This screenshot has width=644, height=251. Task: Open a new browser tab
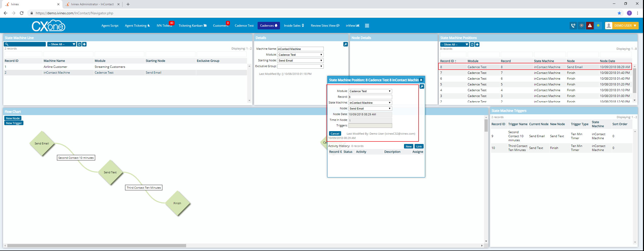128,4
